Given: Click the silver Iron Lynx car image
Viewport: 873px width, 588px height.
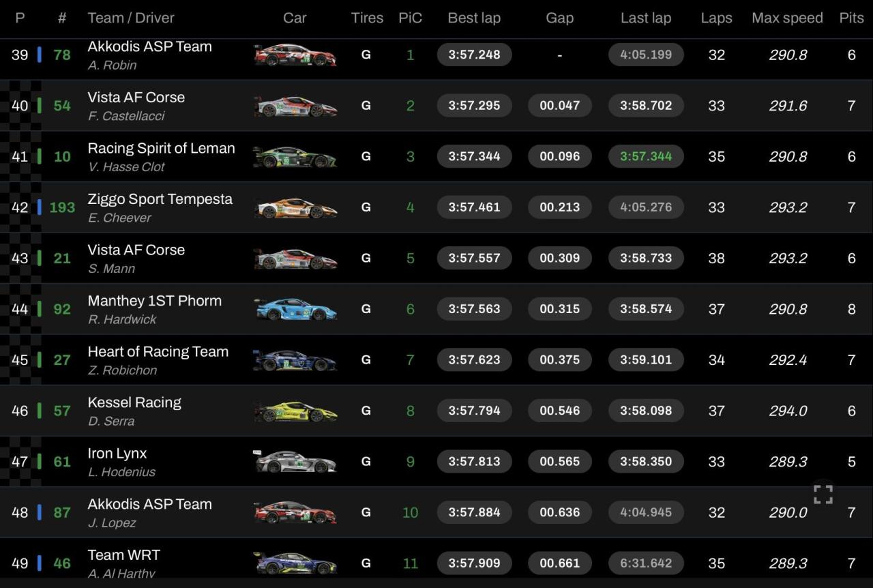Looking at the screenshot, I should click(295, 462).
